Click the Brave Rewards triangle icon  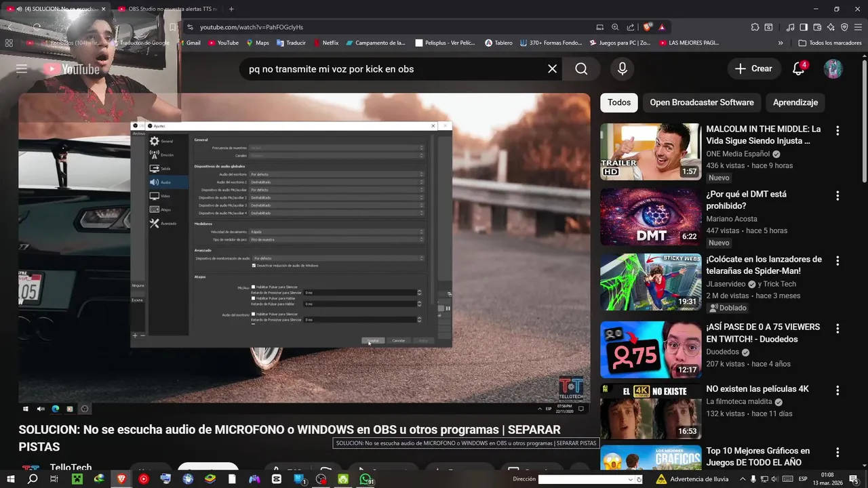pos(662,27)
